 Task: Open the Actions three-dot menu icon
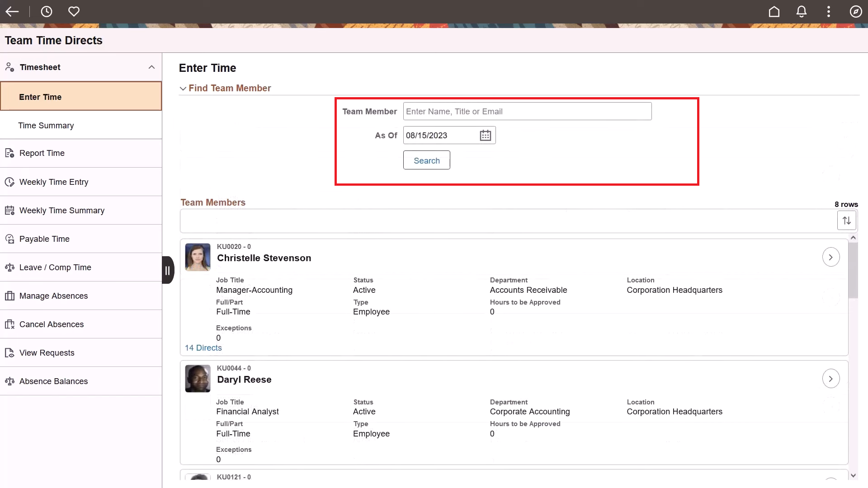click(x=828, y=12)
